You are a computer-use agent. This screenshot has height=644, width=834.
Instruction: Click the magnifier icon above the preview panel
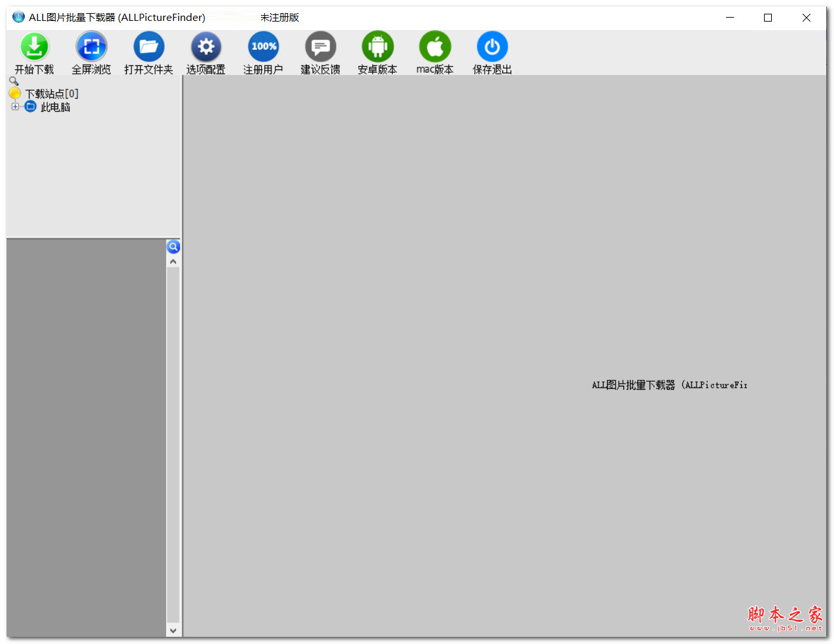(173, 246)
